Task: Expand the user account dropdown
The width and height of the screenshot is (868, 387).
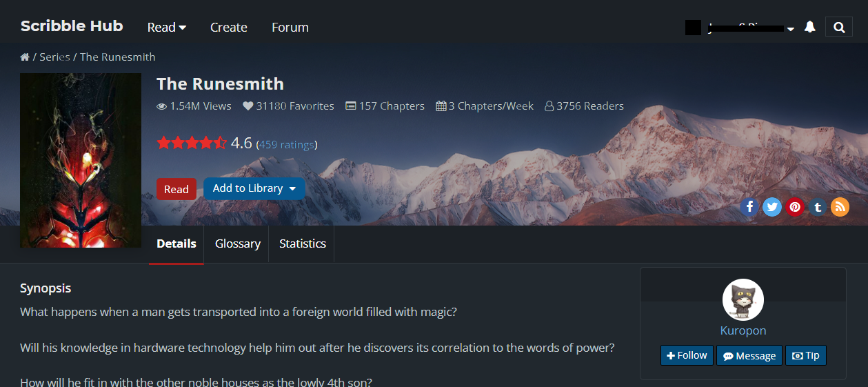Action: 790,29
